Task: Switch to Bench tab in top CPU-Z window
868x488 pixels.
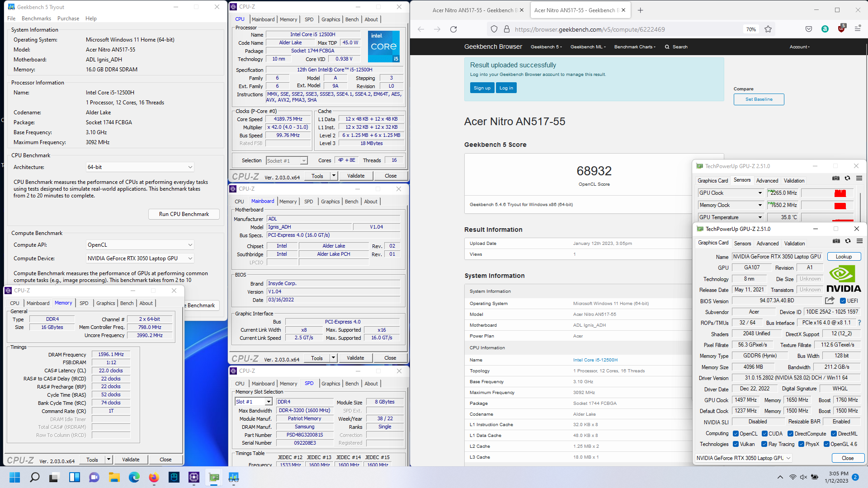Action: [352, 19]
